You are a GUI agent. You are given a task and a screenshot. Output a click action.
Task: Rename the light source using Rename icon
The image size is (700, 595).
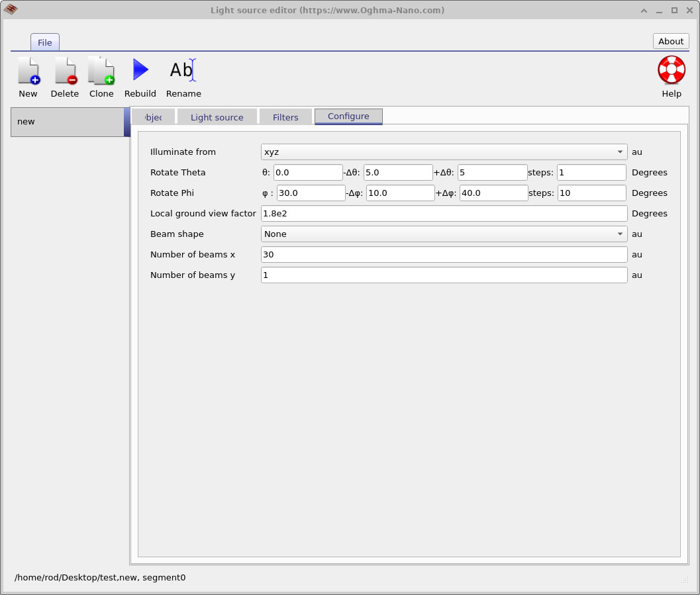point(183,75)
